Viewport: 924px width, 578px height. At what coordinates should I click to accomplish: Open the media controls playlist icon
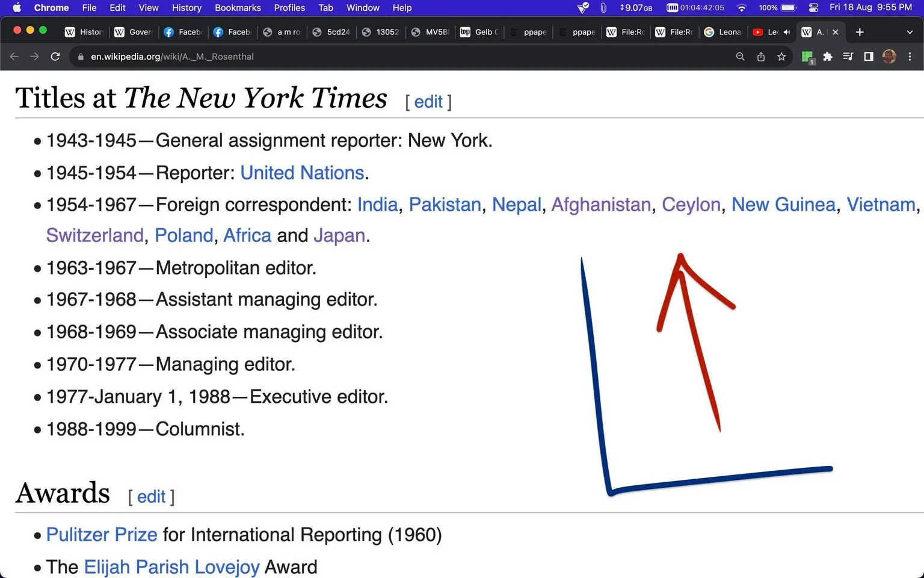click(x=848, y=57)
